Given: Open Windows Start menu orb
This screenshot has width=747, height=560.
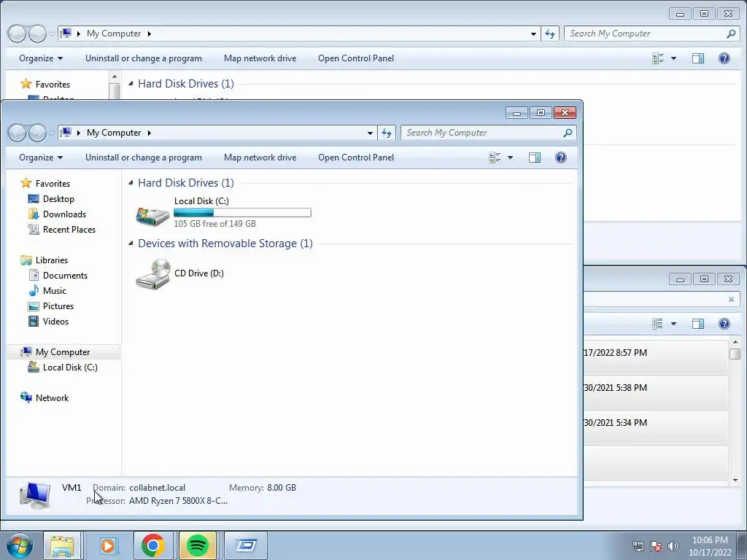Looking at the screenshot, I should coord(20,545).
